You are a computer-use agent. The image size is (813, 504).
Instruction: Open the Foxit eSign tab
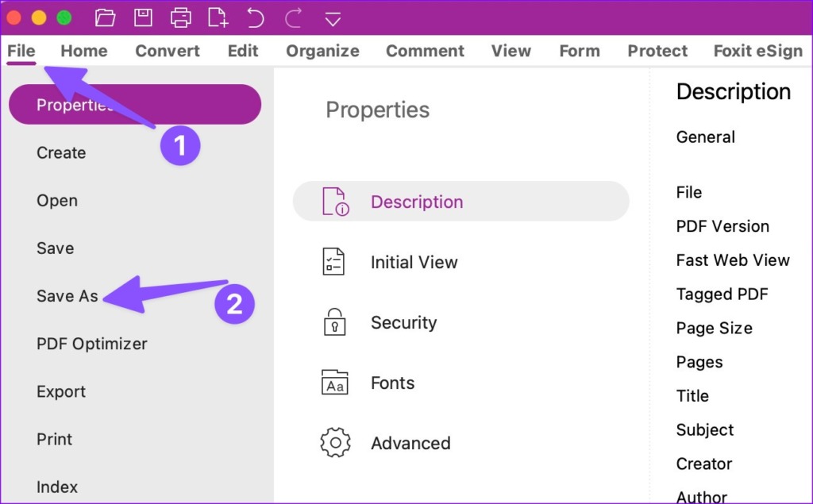pyautogui.click(x=757, y=51)
